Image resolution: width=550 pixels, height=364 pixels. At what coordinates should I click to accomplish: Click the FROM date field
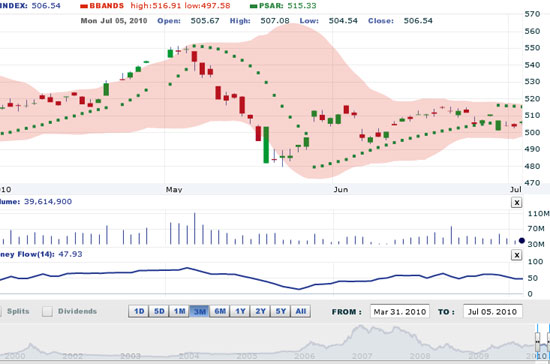(x=400, y=311)
